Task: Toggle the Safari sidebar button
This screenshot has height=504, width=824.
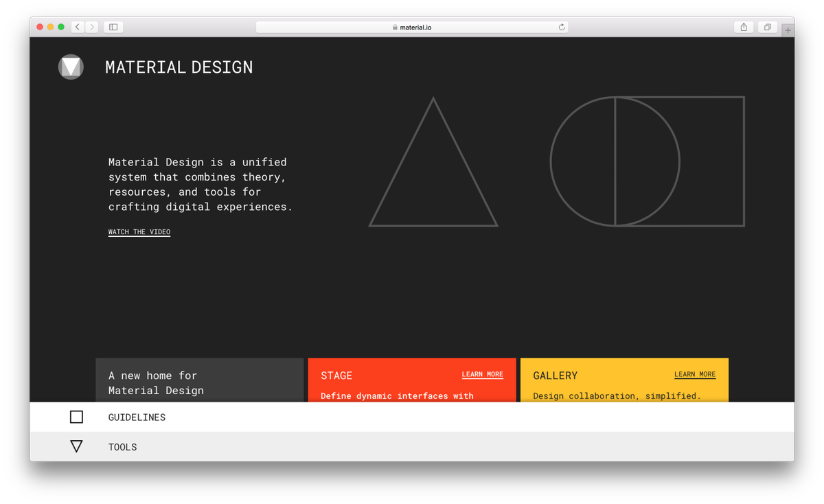Action: [113, 27]
